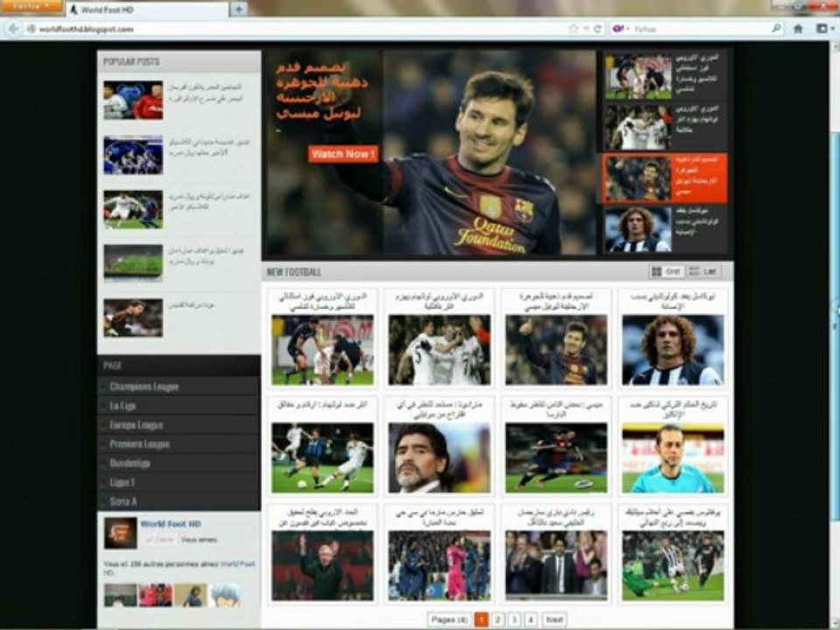Open popular post with goalkeeper thumbnail
This screenshot has width=840, height=630.
pos(133,318)
